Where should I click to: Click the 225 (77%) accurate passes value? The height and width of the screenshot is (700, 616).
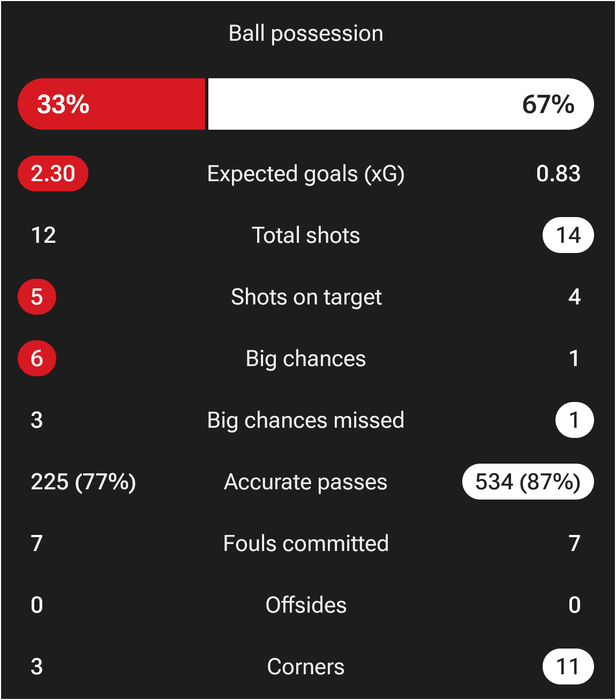(84, 482)
